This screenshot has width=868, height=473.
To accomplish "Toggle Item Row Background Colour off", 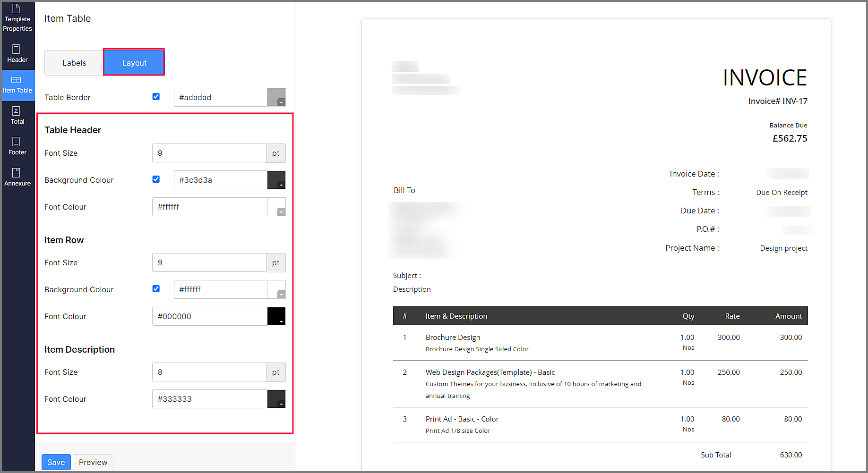I will point(156,288).
